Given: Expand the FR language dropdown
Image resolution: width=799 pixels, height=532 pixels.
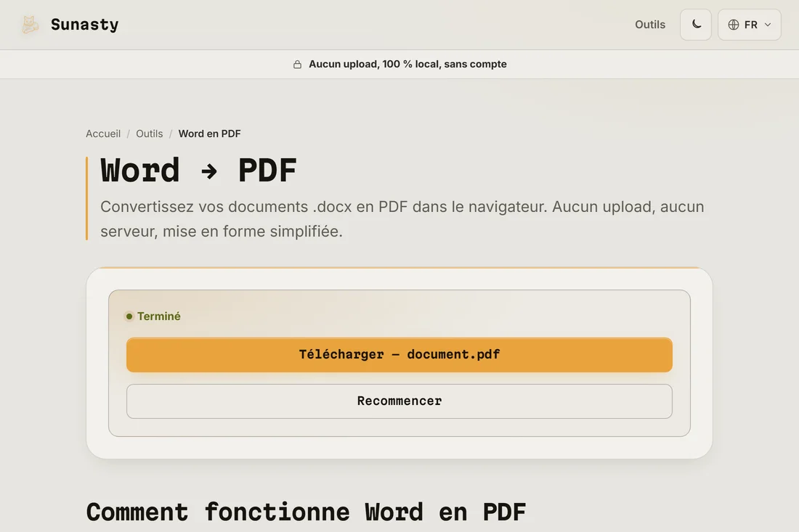Looking at the screenshot, I should (749, 25).
